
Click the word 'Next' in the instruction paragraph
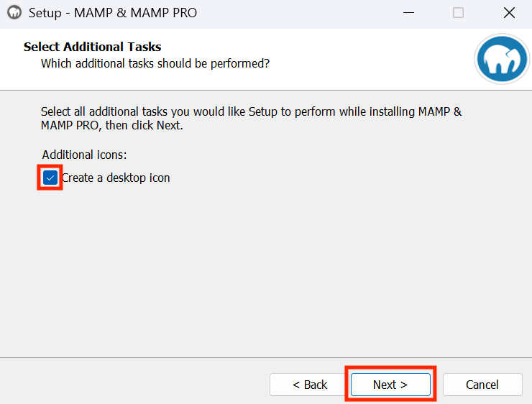[168, 126]
